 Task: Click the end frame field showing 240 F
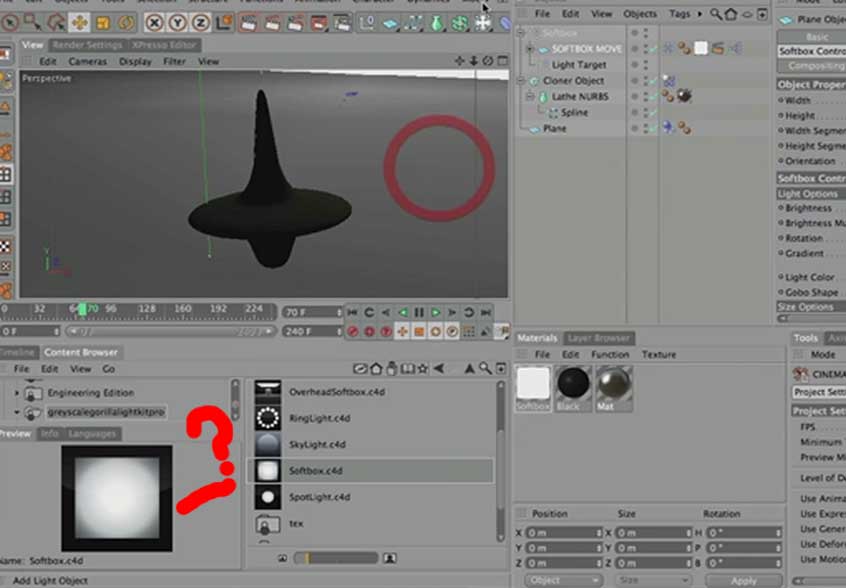pos(312,331)
